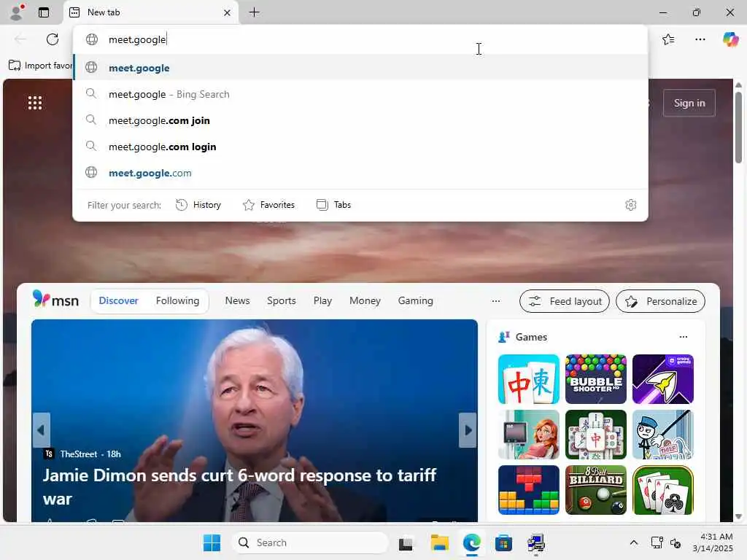The image size is (747, 560).
Task: Open the Edge profile icon
Action: tap(17, 12)
